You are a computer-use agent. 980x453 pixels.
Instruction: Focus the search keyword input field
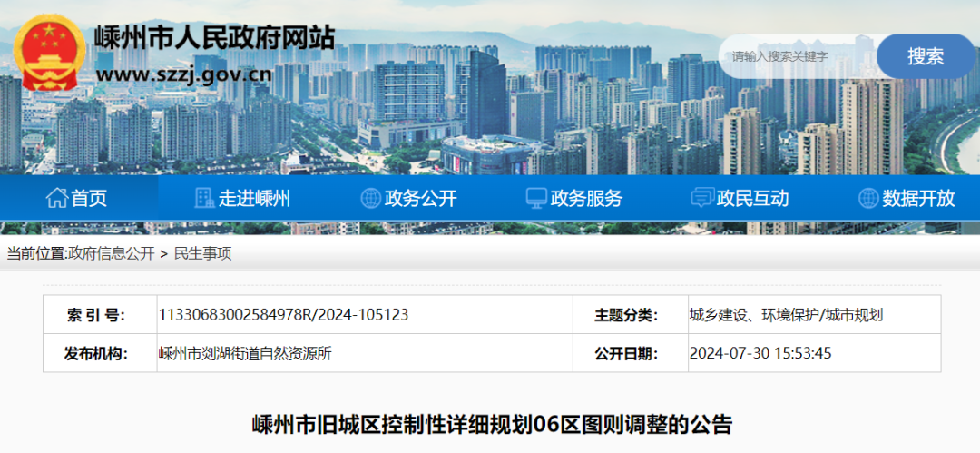coord(797,56)
